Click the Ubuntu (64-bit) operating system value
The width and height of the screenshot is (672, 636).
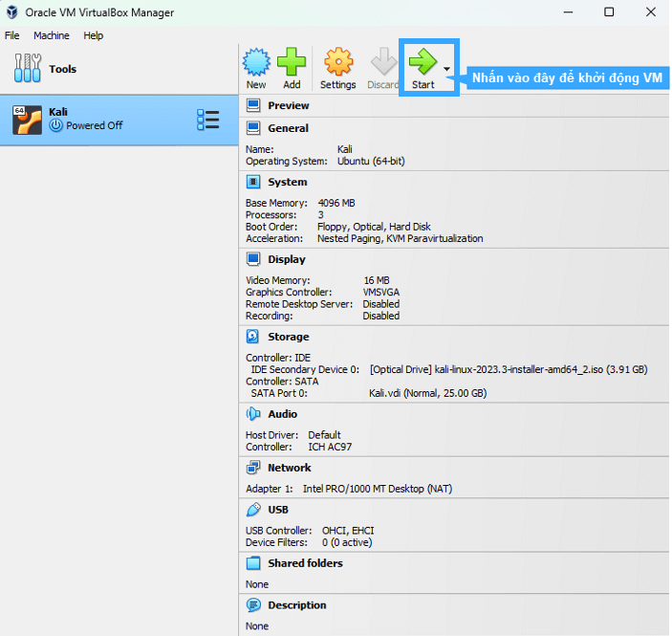click(371, 162)
